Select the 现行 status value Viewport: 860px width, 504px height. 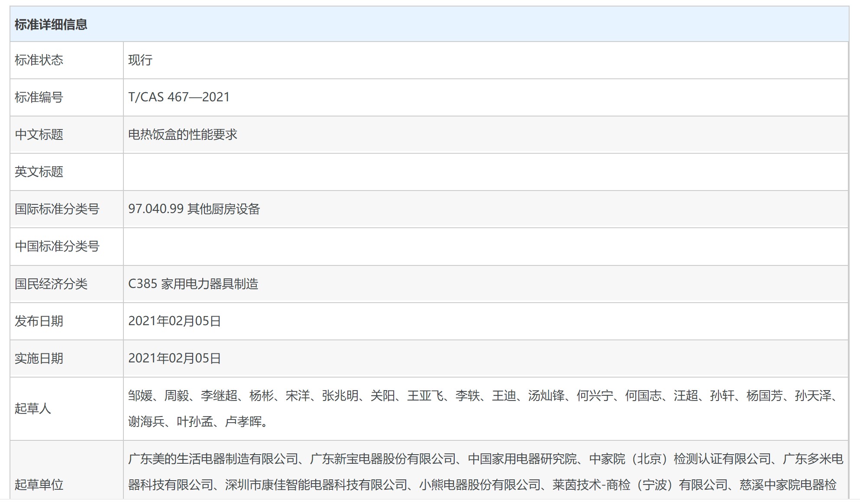140,60
